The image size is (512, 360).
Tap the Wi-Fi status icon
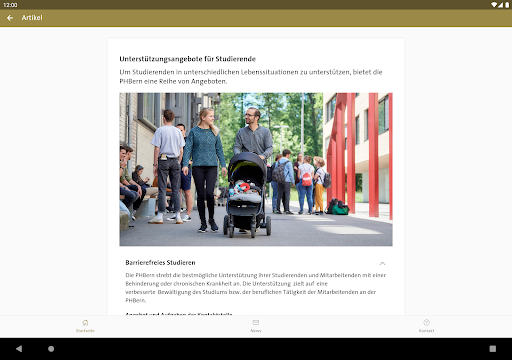[x=494, y=5]
